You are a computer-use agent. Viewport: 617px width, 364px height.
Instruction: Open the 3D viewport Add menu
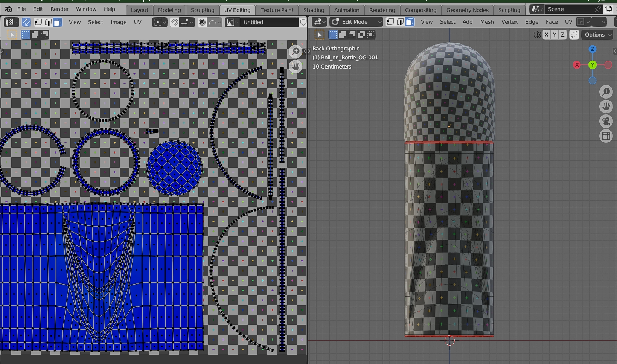pos(468,22)
